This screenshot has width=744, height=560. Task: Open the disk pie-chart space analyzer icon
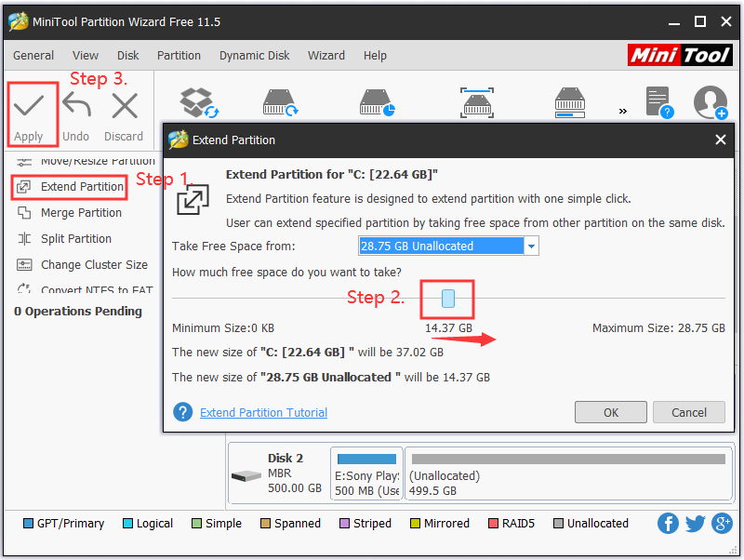(x=377, y=102)
